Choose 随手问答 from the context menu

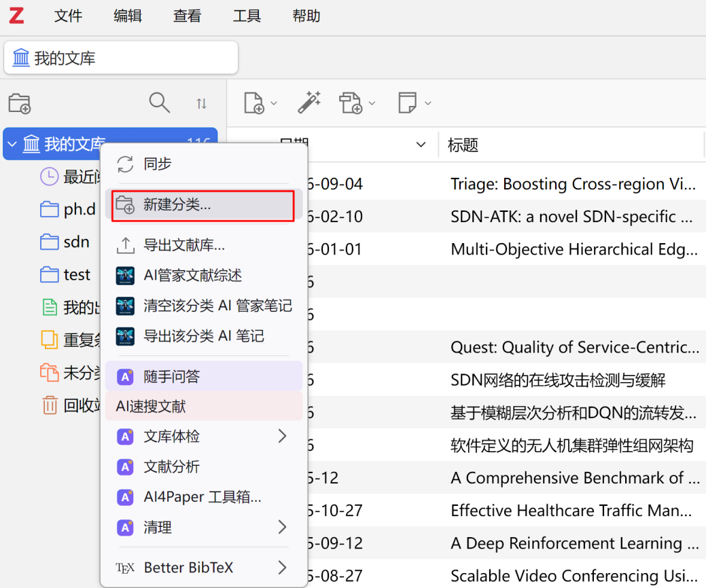(x=204, y=376)
